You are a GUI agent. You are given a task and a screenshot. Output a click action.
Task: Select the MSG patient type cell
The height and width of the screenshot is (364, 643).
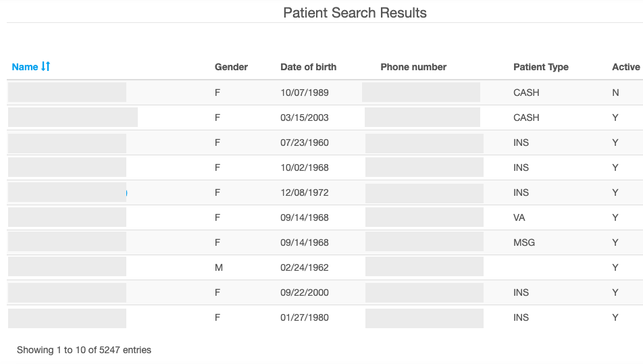click(x=523, y=242)
